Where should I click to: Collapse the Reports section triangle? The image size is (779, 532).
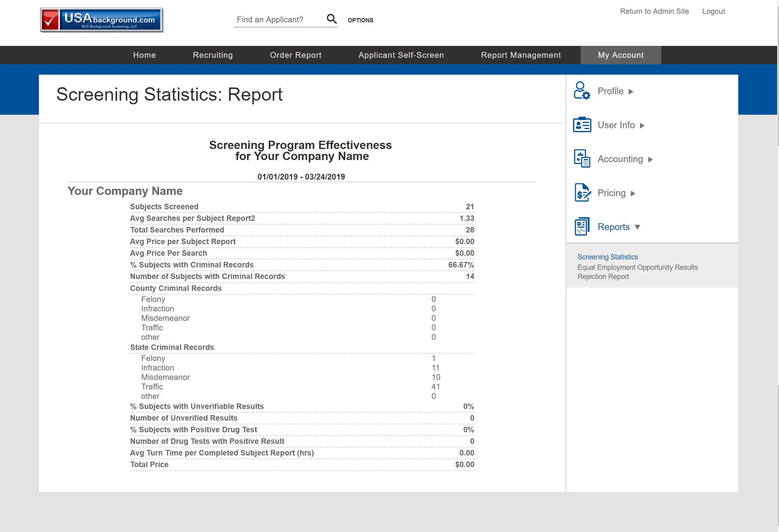(x=638, y=227)
